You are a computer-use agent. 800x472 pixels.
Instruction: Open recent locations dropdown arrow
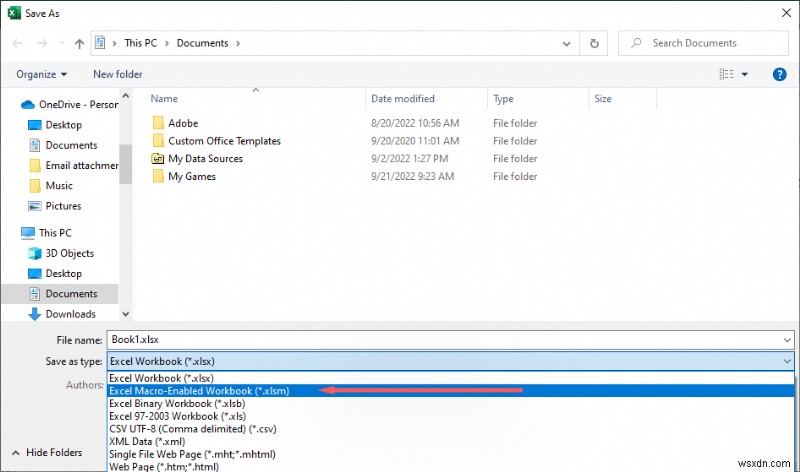[x=62, y=43]
